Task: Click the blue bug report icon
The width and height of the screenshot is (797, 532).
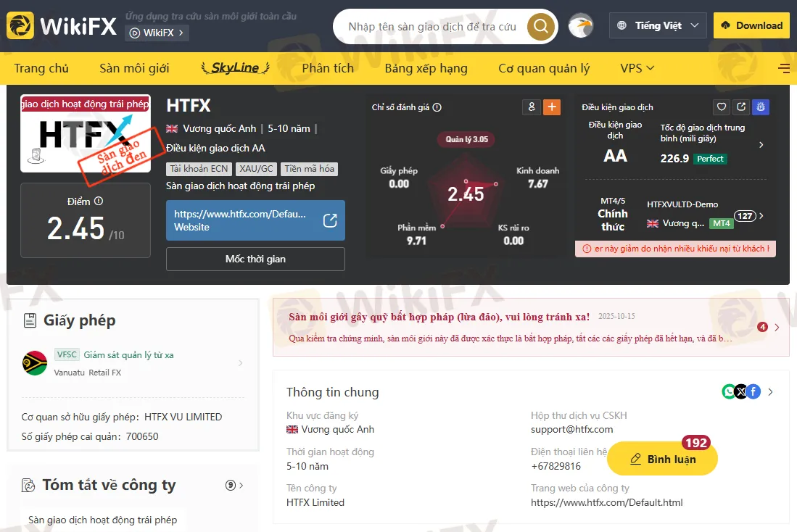Action: pyautogui.click(x=761, y=107)
